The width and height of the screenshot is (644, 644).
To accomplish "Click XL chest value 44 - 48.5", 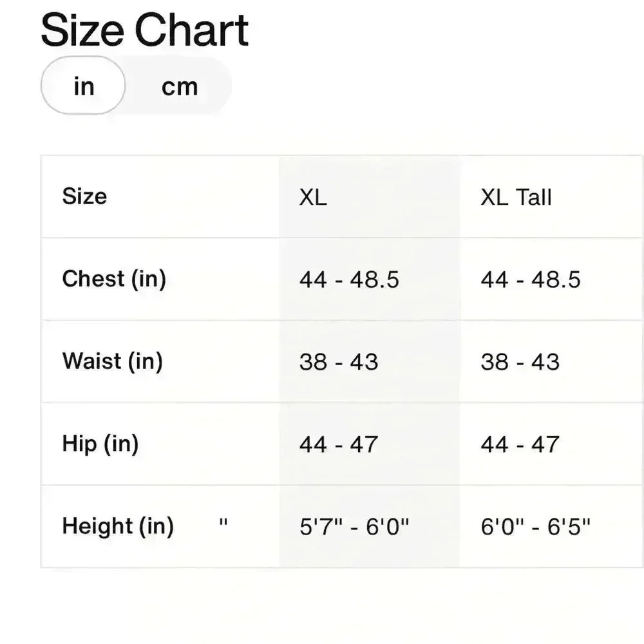I will click(x=349, y=279).
